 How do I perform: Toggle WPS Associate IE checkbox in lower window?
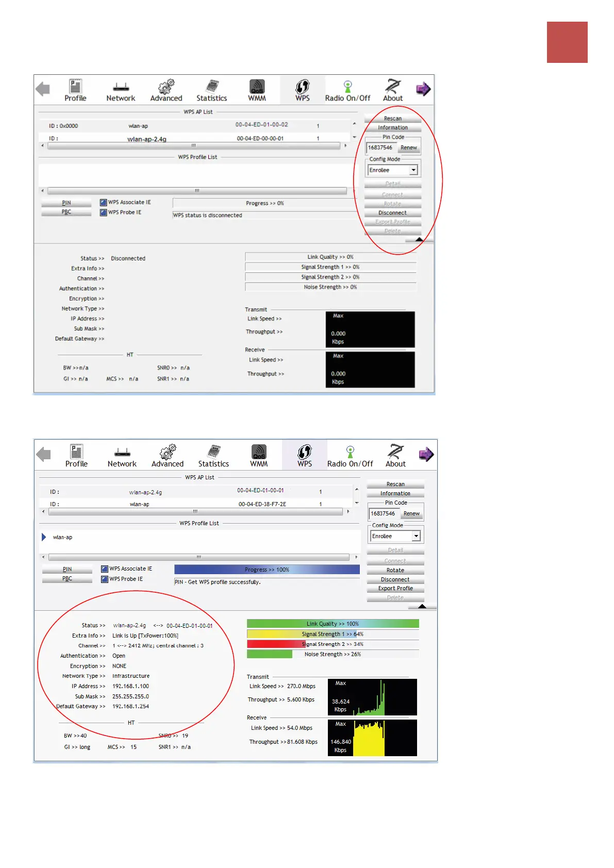[104, 569]
